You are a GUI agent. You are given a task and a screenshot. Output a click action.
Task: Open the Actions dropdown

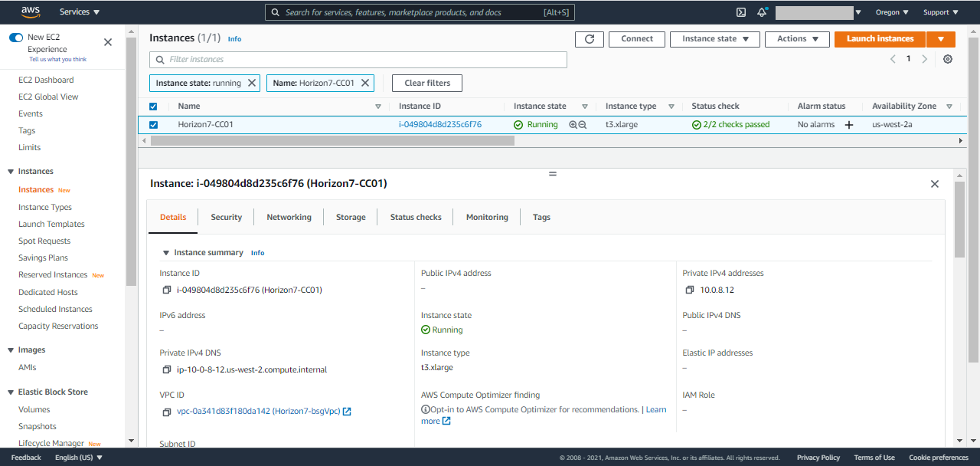click(x=797, y=39)
